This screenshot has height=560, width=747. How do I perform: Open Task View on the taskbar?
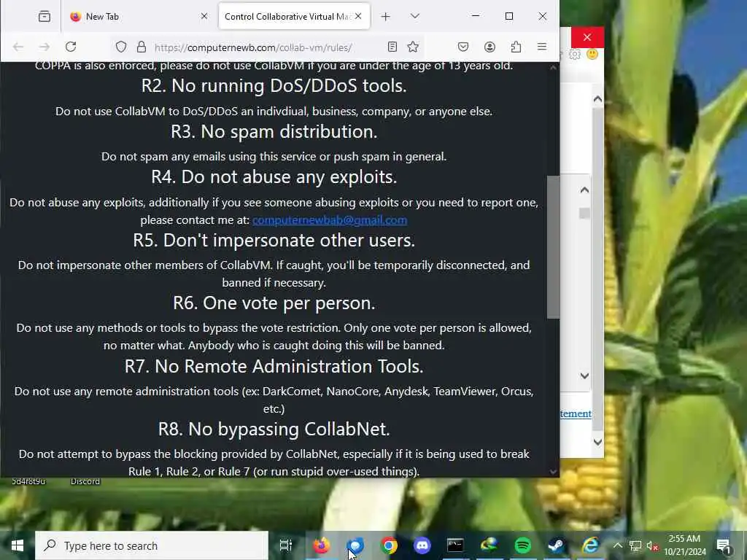286,545
